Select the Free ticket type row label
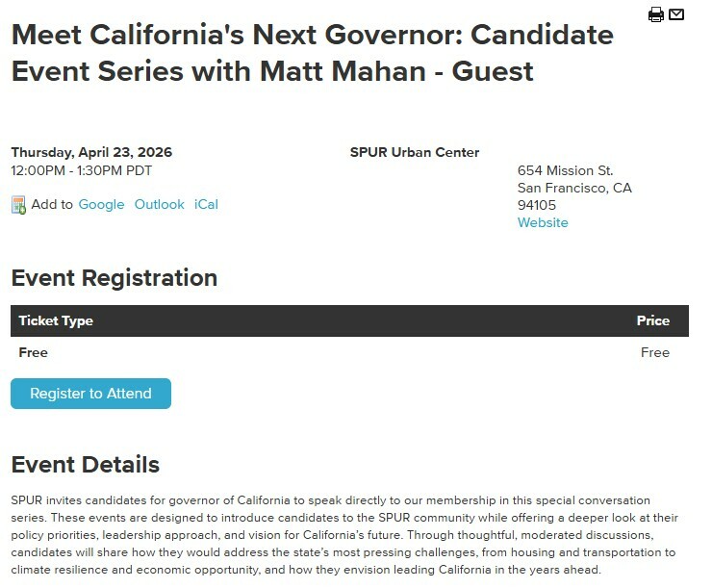The image size is (712, 588). 33,352
